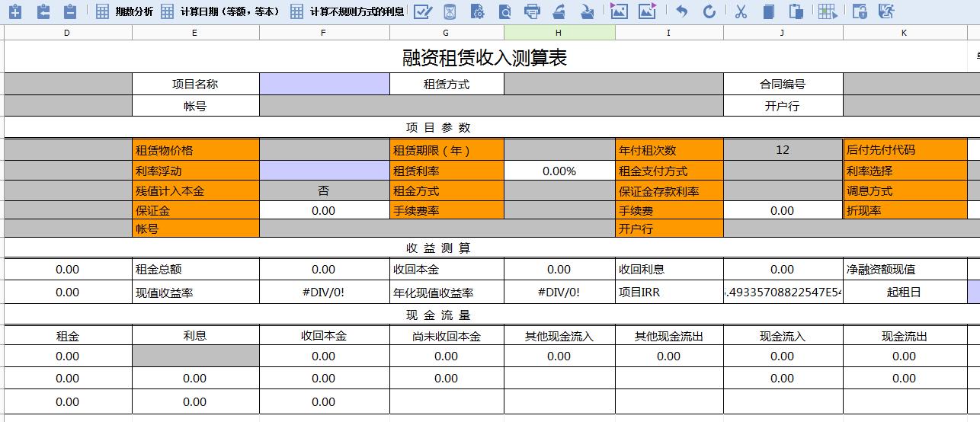The width and height of the screenshot is (980, 422).
Task: Click the clipboard plus (add) toolbar icon
Action: [x=14, y=11]
